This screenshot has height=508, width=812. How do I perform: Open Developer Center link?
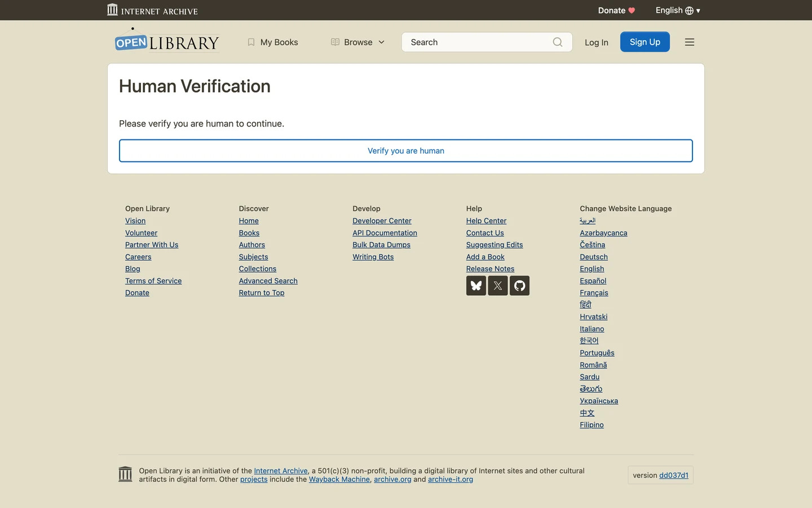point(382,221)
